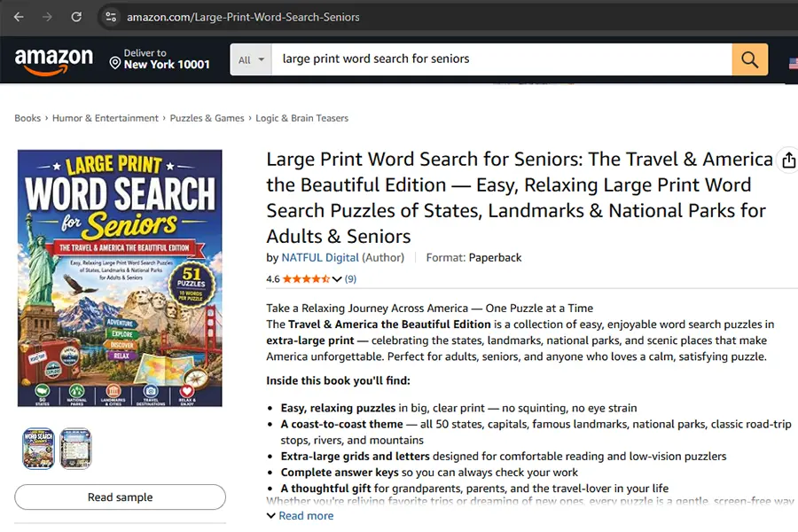Open the All departments search dropdown

point(251,59)
